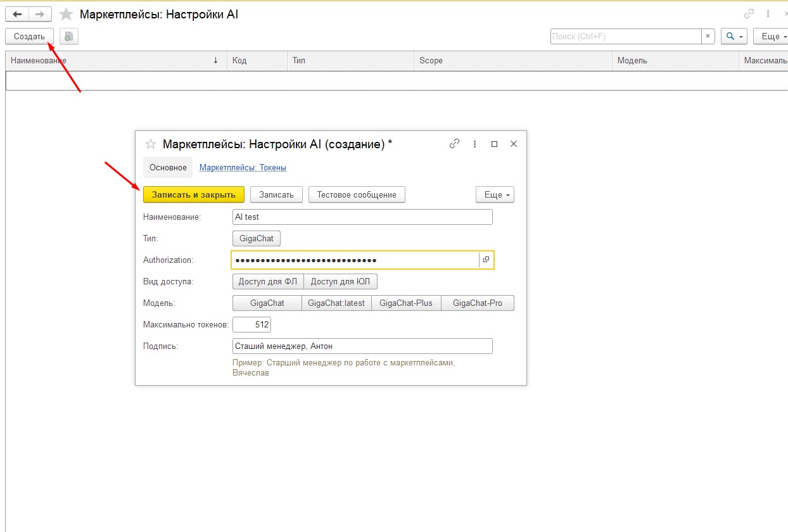Open the Маркетплейсы: Токены link
Screen dimensions: 788x532
243,168
